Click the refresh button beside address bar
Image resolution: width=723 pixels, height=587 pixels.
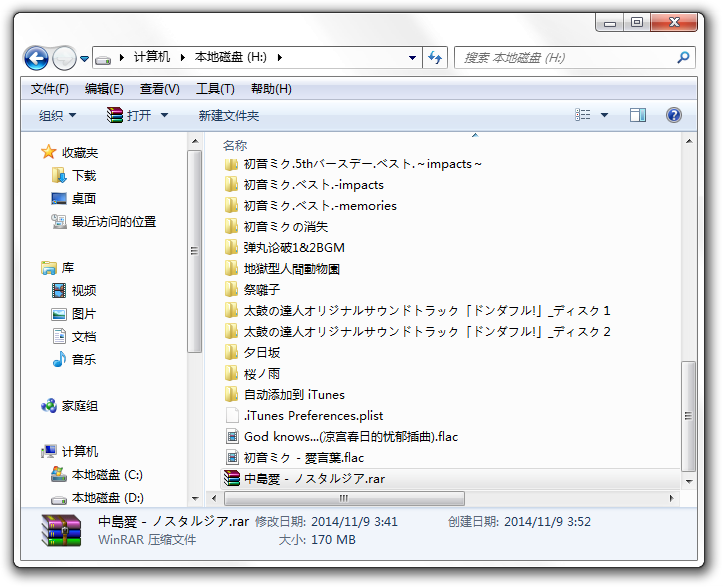point(435,58)
